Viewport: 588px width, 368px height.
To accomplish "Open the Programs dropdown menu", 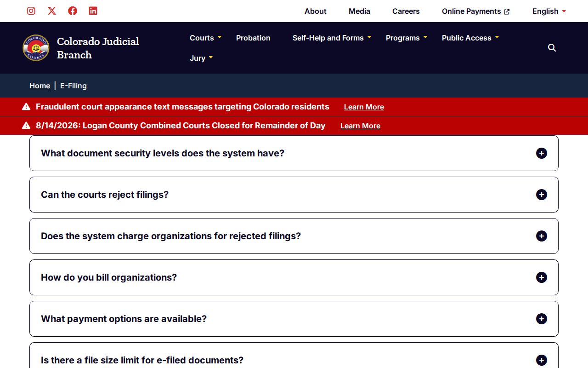I will click(x=407, y=38).
